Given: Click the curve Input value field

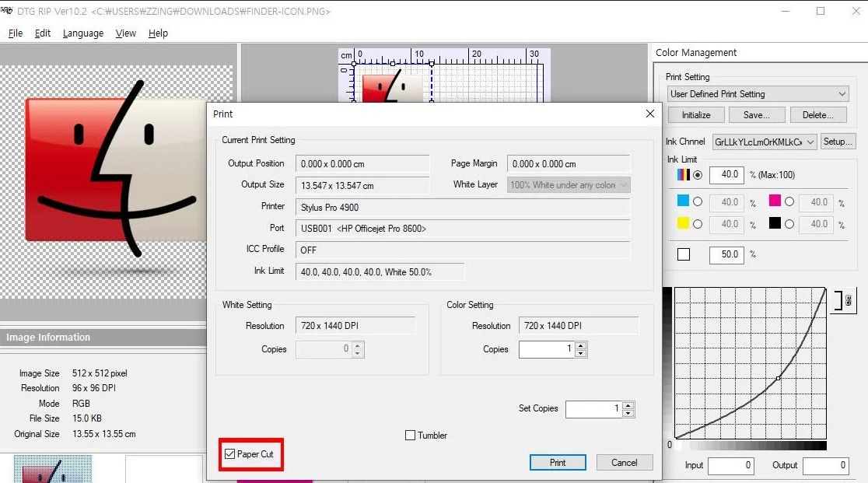Looking at the screenshot, I should coord(730,465).
